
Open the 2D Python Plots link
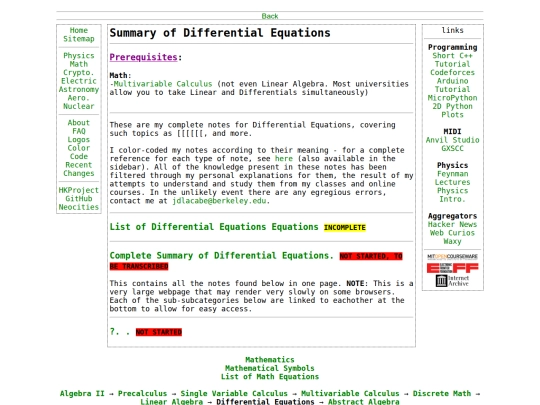pyautogui.click(x=452, y=111)
